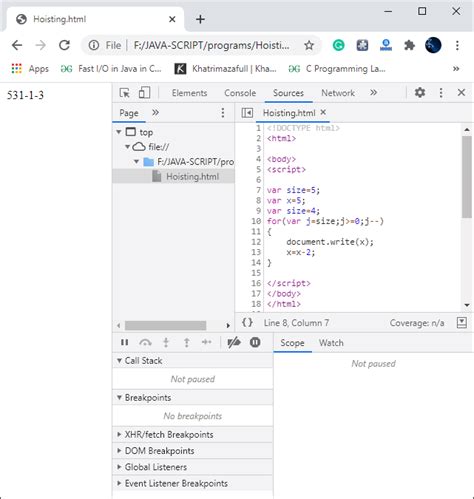474x499 pixels.
Task: Open the Khatrimazafull bookmark
Action: [x=226, y=69]
